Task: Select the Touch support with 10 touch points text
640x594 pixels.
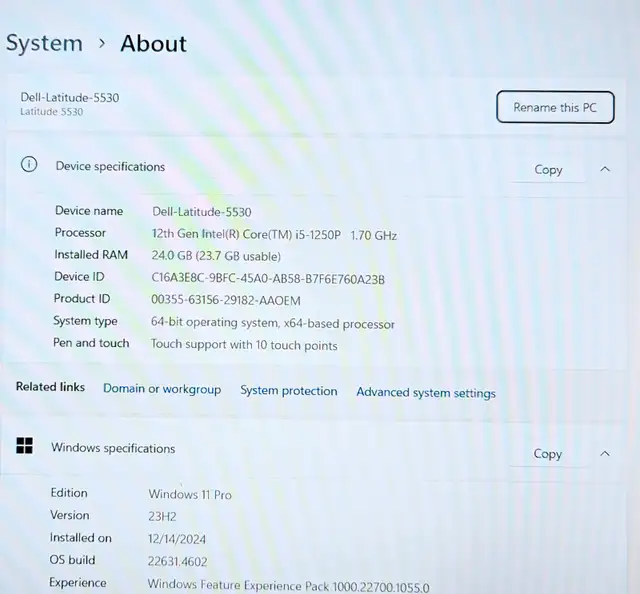Action: click(x=244, y=345)
